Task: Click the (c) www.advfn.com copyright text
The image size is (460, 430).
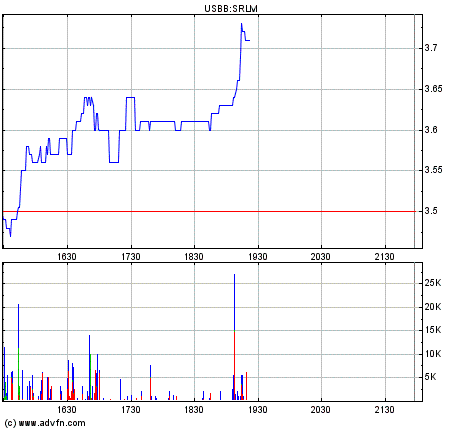Action: click(x=45, y=423)
